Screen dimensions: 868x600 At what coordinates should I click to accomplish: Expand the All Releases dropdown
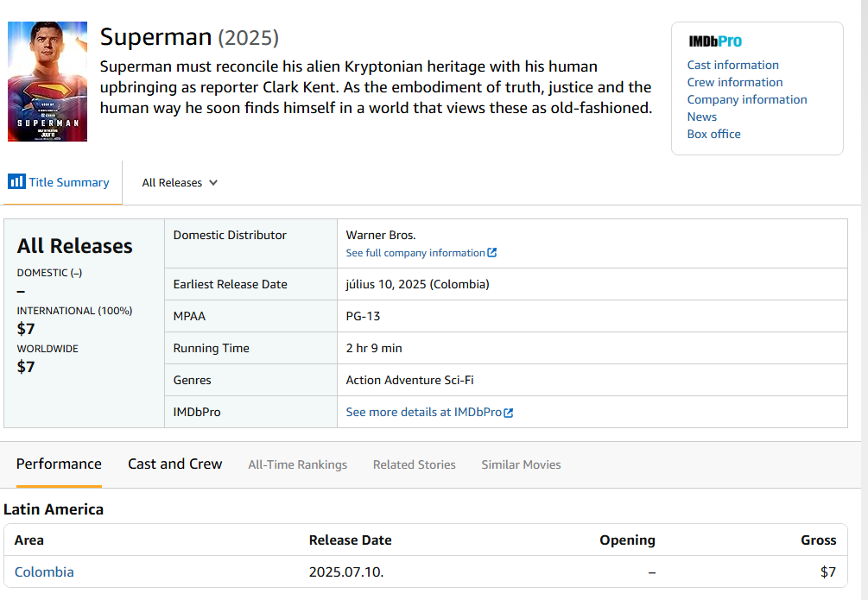pos(180,183)
